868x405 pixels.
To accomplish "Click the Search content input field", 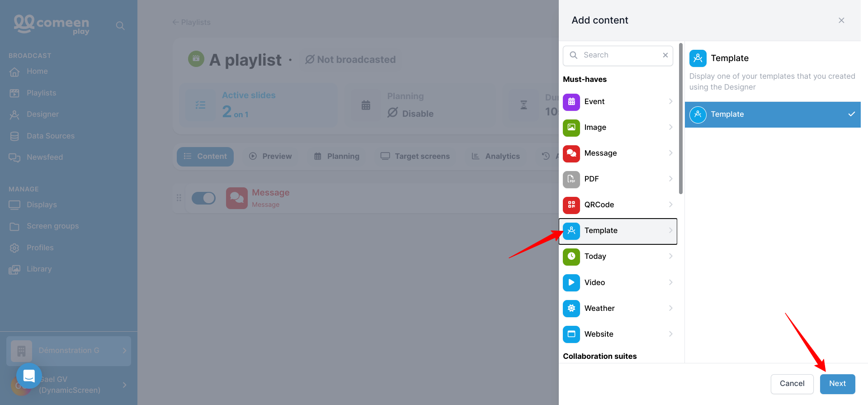I will (618, 56).
